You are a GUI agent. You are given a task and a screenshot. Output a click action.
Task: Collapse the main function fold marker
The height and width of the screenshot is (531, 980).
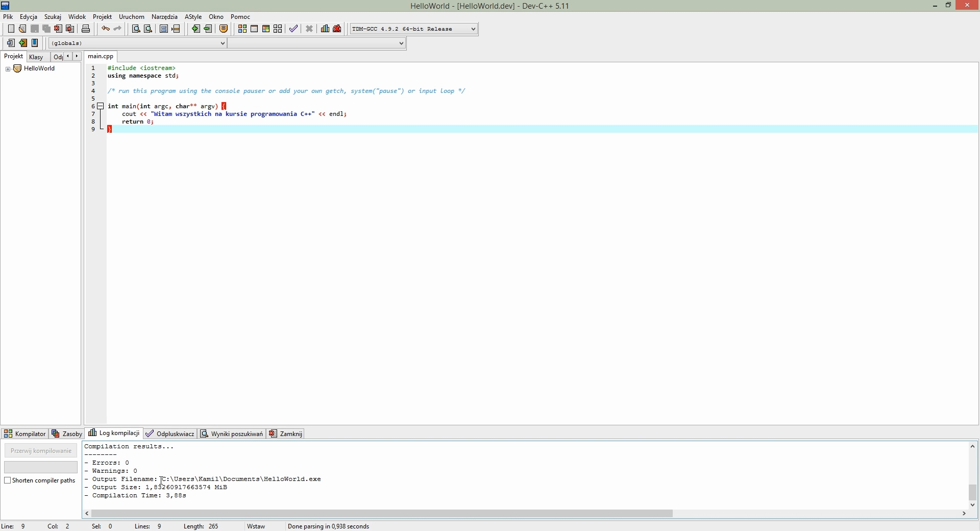101,106
